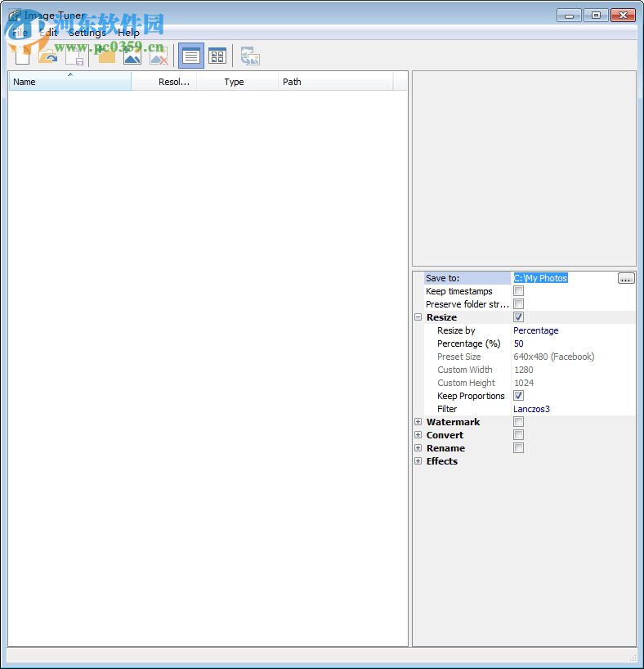This screenshot has height=669, width=644.
Task: Open the File menu
Action: pos(20,33)
